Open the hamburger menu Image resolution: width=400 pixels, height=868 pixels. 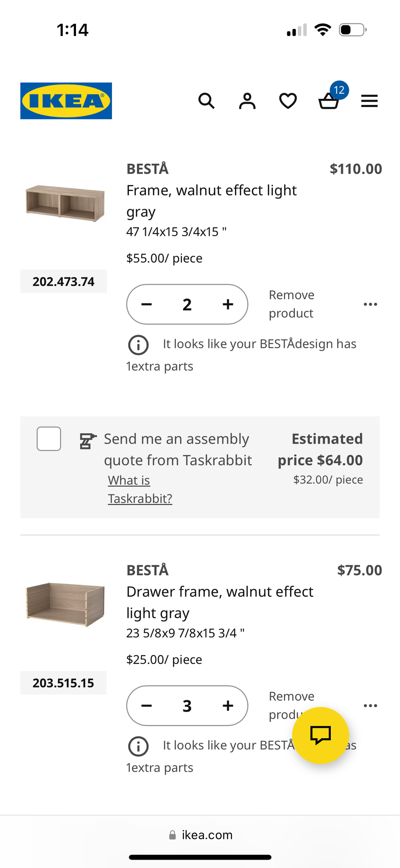[369, 101]
